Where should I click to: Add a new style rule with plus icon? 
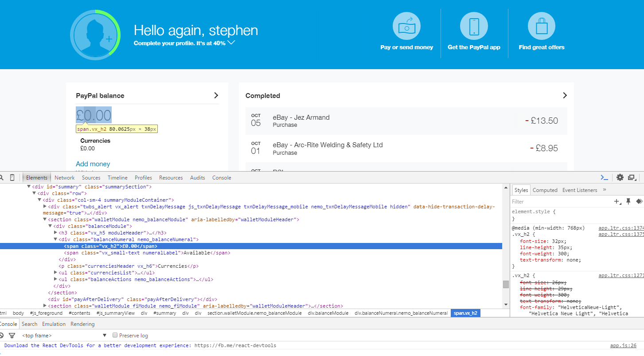click(x=617, y=202)
